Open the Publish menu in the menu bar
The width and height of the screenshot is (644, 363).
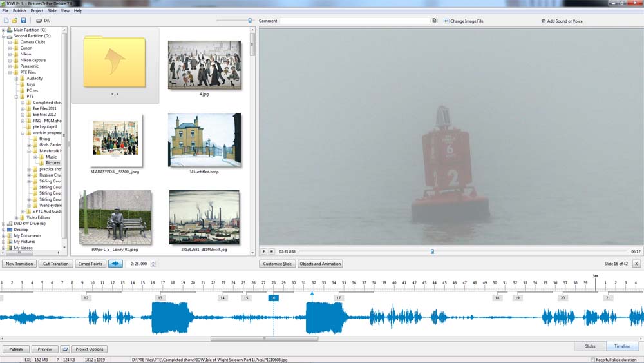[19, 11]
